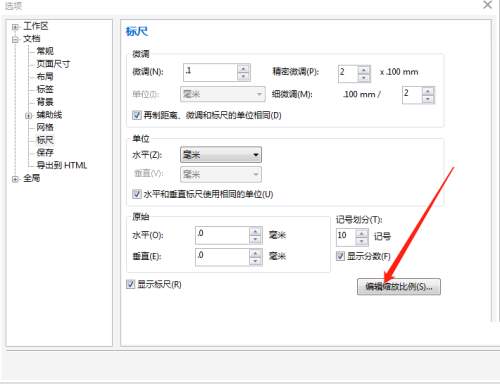Click the 细微调(M) value field
Screen dimensions: 500x384
click(412, 95)
